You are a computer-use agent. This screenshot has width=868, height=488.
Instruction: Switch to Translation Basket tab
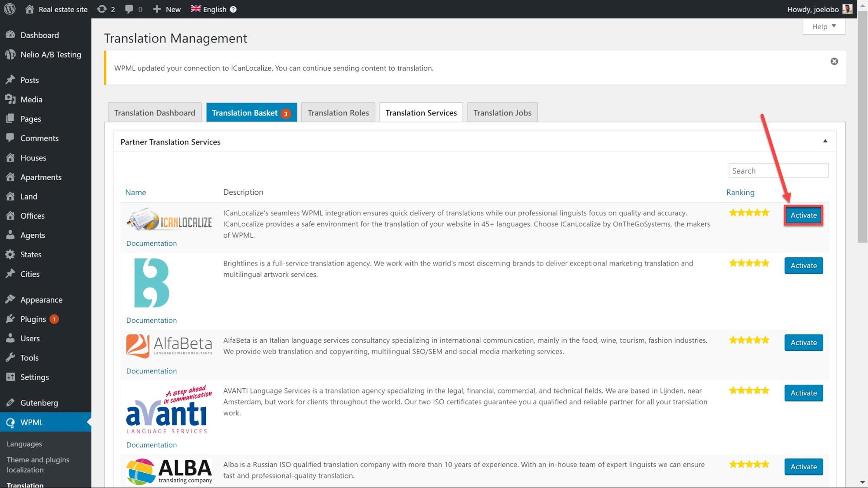251,113
